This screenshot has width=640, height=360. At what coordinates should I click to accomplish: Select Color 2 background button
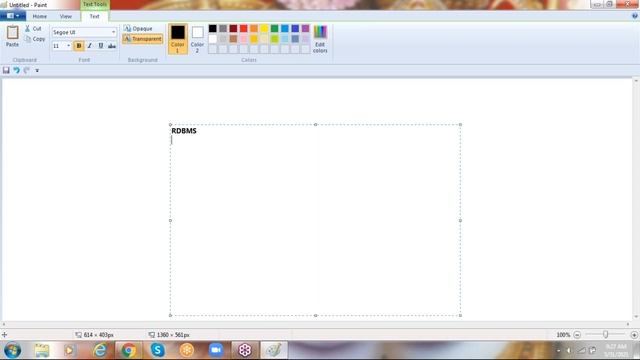[x=197, y=39]
